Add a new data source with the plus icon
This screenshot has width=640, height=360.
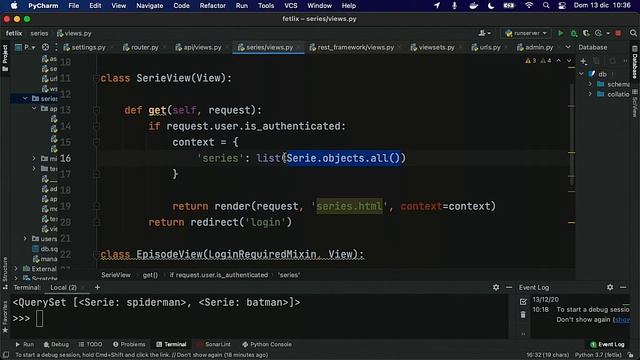(x=583, y=61)
